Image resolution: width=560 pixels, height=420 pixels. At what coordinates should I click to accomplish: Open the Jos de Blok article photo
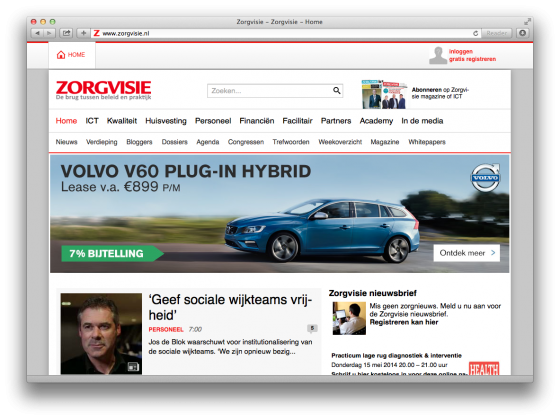coord(101,334)
